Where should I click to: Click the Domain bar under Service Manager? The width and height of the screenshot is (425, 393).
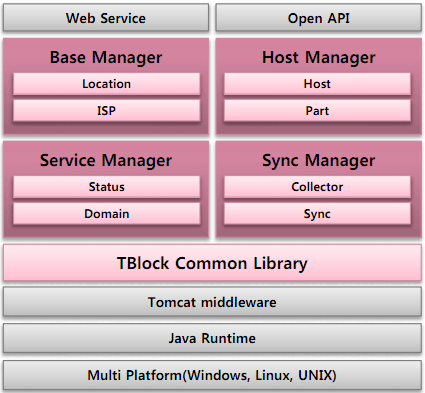click(x=107, y=214)
